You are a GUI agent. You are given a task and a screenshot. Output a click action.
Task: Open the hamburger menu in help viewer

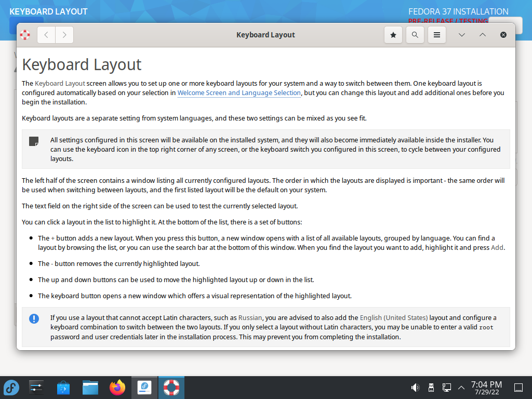[x=437, y=35]
